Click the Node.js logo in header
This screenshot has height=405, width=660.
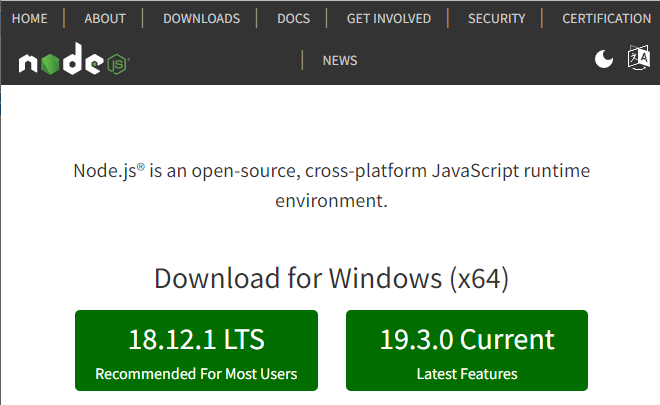pyautogui.click(x=74, y=62)
